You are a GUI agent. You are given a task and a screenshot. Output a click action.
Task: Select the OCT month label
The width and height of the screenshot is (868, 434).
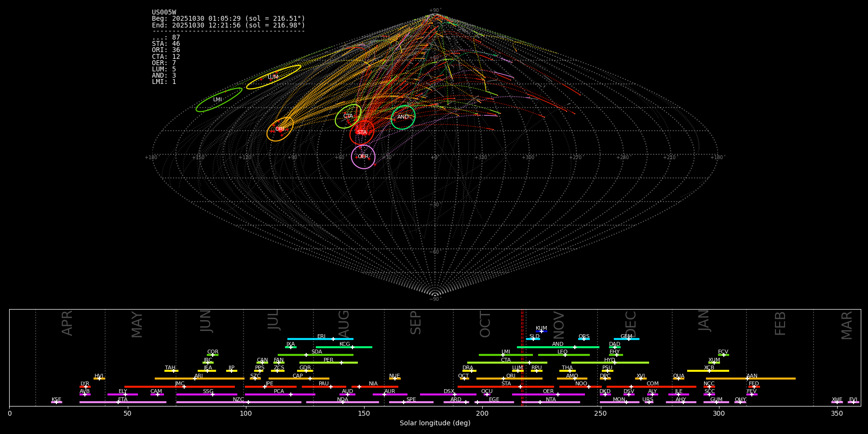485,324
